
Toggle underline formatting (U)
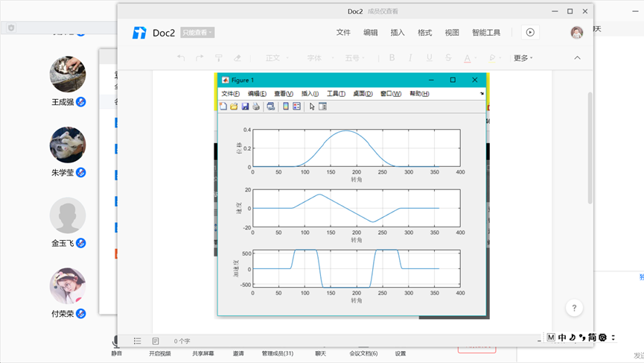429,58
